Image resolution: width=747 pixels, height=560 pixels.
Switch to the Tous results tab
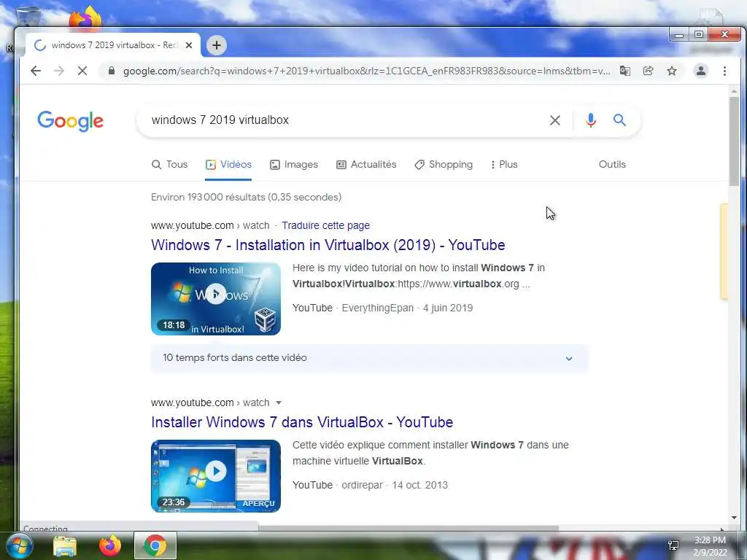pyautogui.click(x=169, y=165)
